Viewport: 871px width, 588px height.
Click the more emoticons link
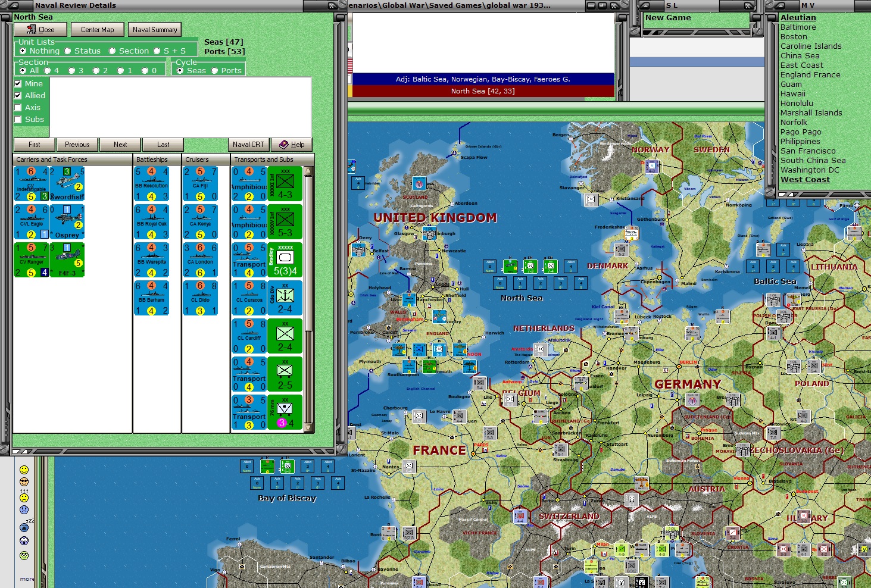pos(27,578)
